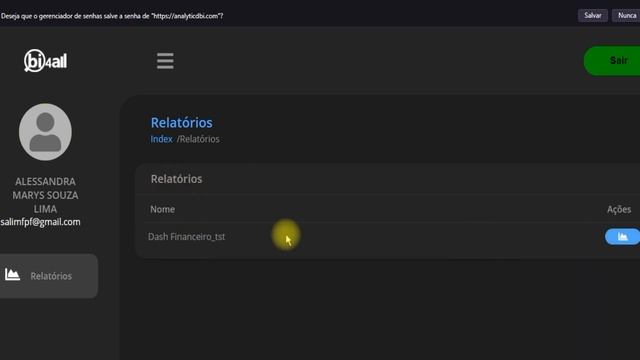Click the ALESSANDRA MARYS SOUZA LIMA name
Image resolution: width=640 pixels, height=360 pixels.
click(45, 195)
